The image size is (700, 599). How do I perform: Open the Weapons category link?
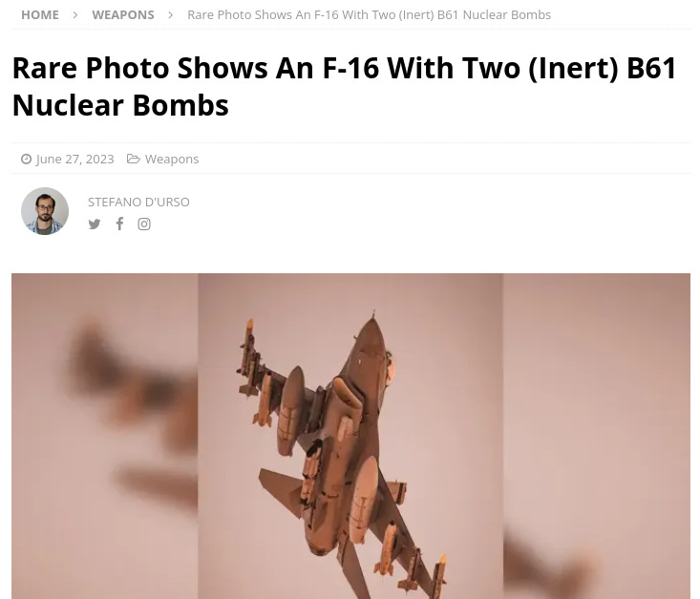(x=172, y=159)
